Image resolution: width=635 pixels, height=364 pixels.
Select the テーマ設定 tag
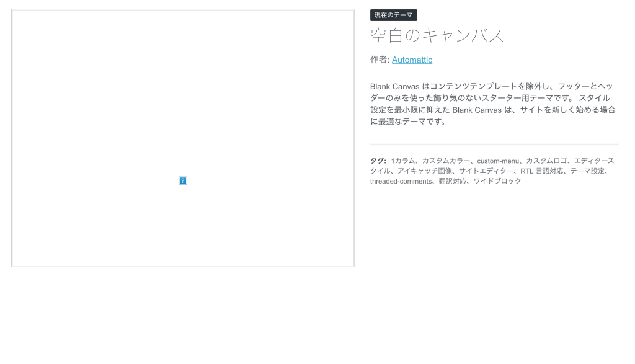tap(588, 171)
